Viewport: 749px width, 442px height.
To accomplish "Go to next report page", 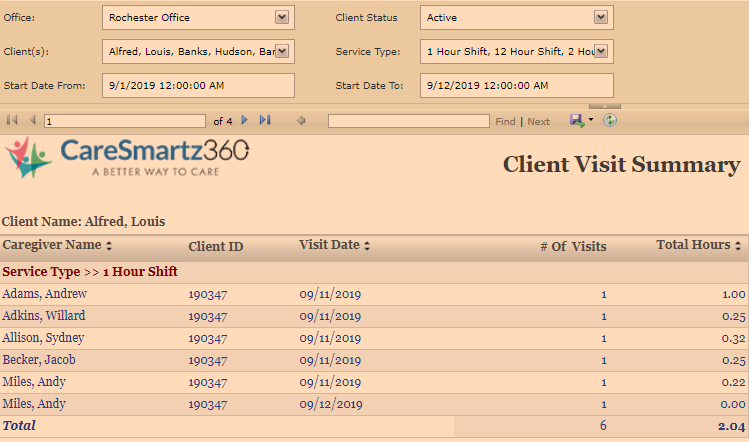I will pos(245,120).
